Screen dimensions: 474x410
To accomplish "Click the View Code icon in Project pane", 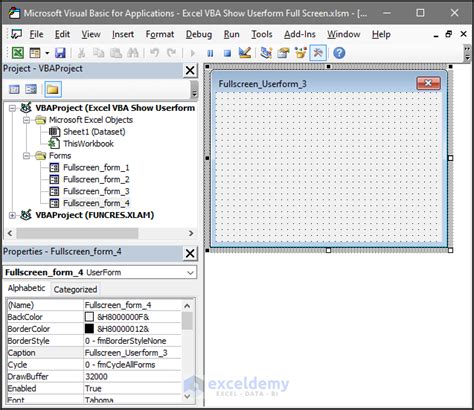I will (x=14, y=89).
